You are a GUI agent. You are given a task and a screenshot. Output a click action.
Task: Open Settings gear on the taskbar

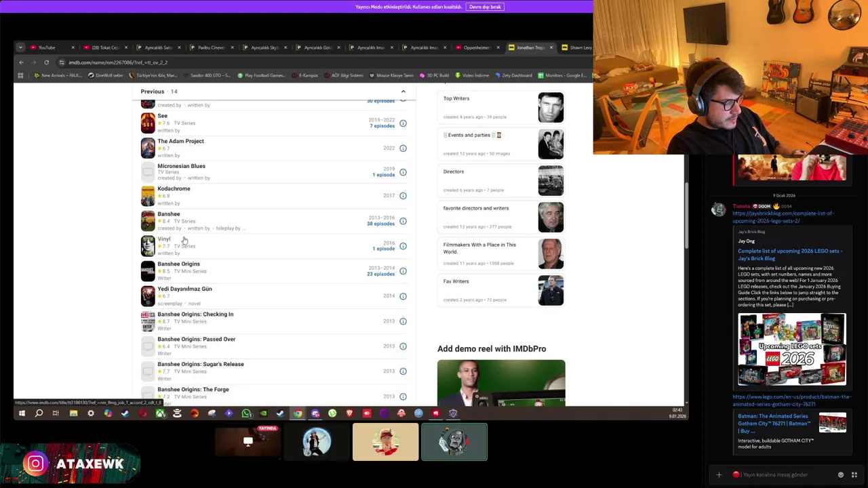click(x=91, y=413)
